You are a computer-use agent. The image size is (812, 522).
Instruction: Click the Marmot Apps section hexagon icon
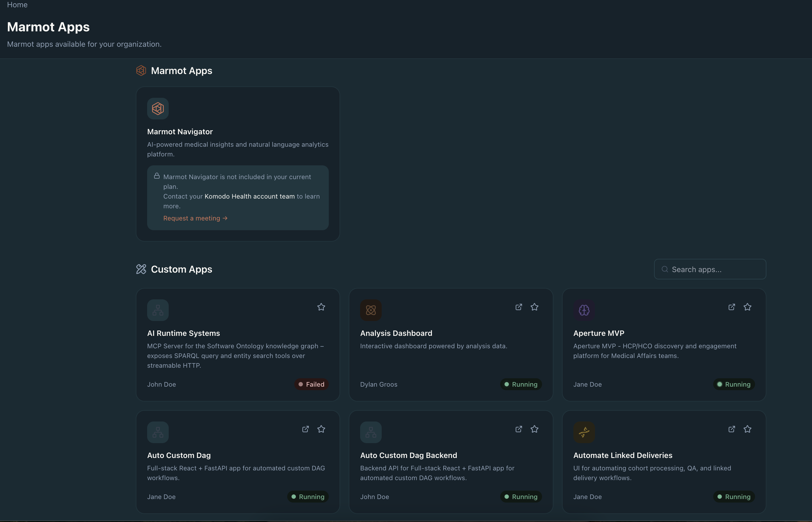coord(141,71)
